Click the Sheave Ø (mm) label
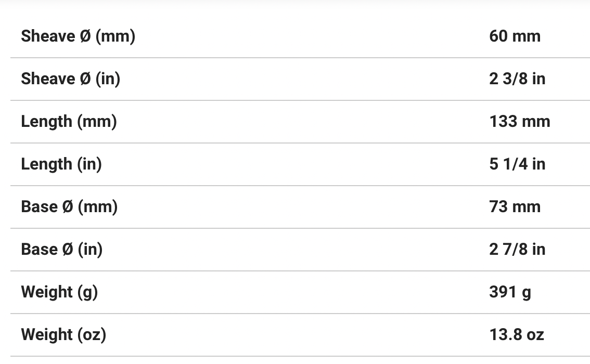This screenshot has width=590, height=364. tap(78, 36)
